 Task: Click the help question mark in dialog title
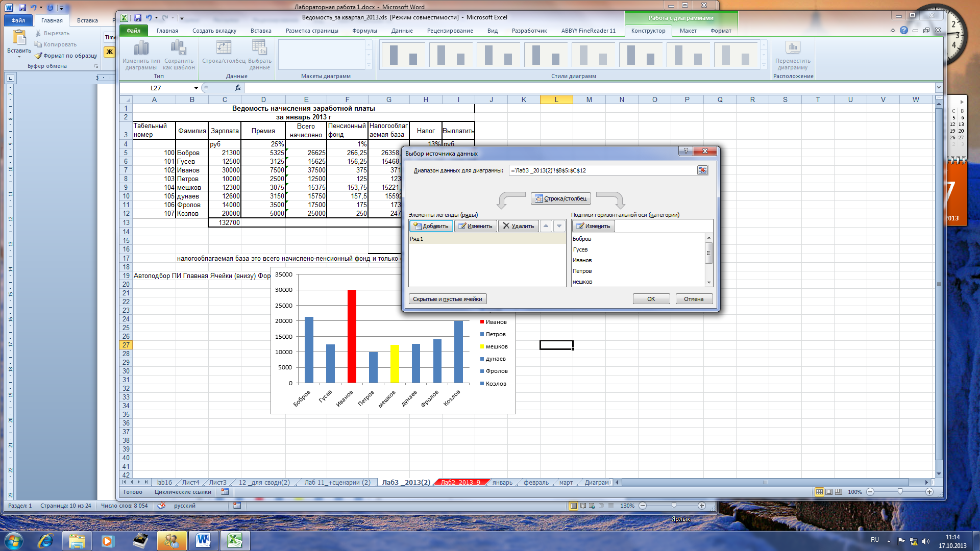[685, 152]
